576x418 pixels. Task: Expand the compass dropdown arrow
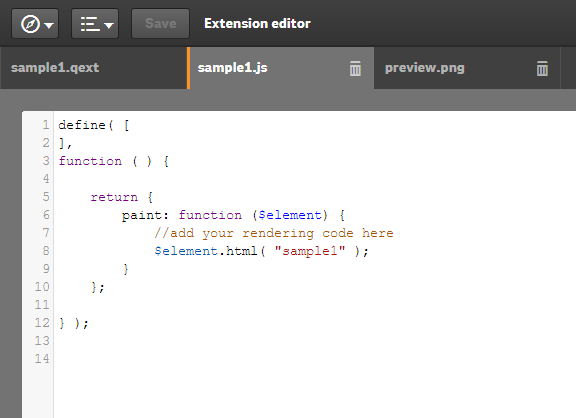(49, 25)
